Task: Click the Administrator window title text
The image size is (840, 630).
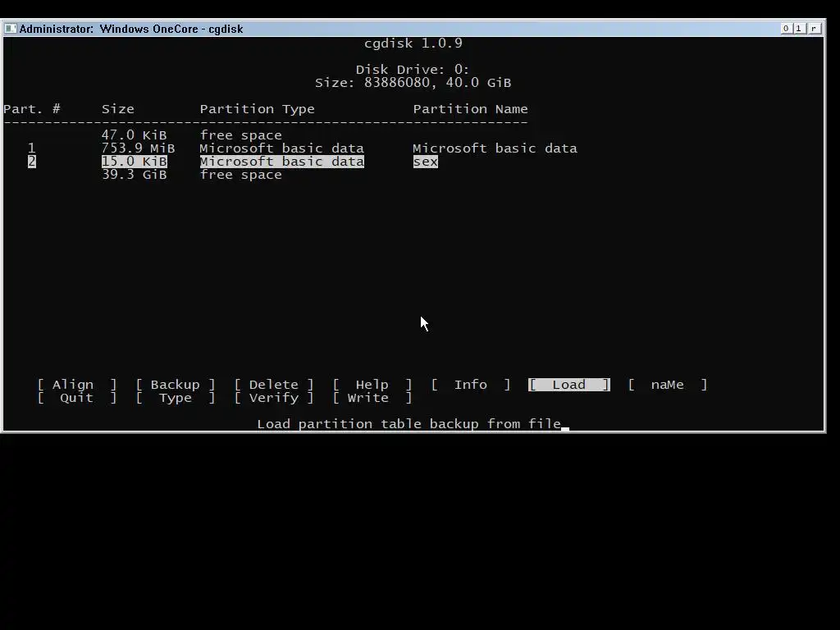Action: pos(131,29)
